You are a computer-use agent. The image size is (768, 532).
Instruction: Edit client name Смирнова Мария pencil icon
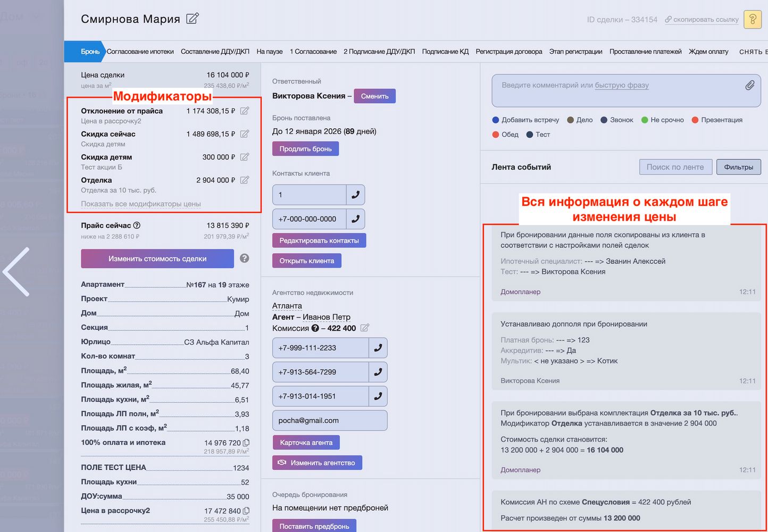point(193,19)
